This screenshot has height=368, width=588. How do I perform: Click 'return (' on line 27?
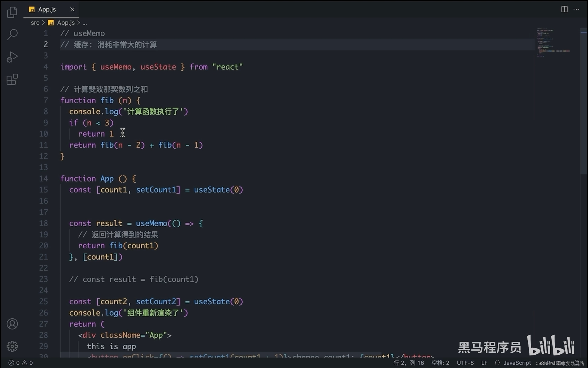tap(87, 324)
